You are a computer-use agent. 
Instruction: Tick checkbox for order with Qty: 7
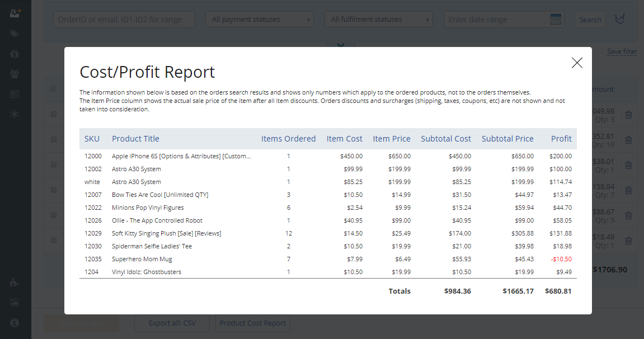(54, 190)
